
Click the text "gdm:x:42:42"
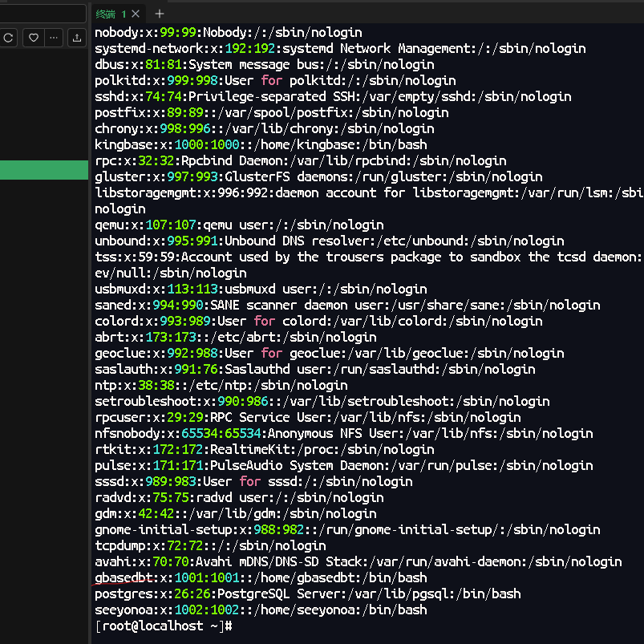(134, 513)
